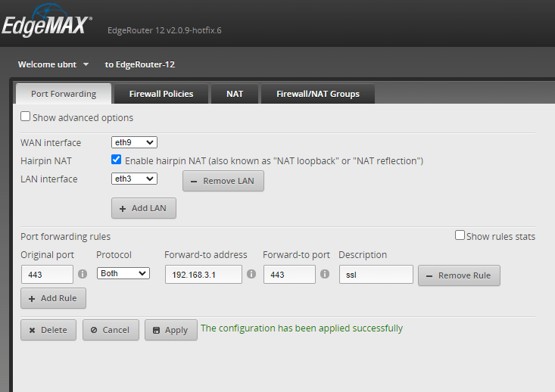The image size is (555, 392).
Task: Click Description field containing ssl
Action: pos(376,275)
